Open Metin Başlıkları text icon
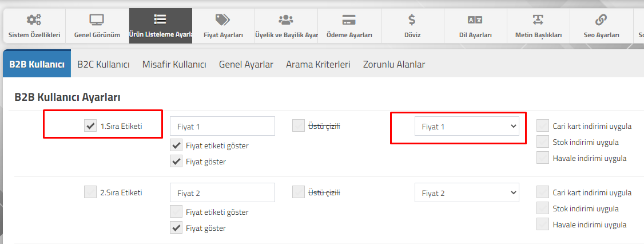The width and height of the screenshot is (644, 244). (538, 19)
